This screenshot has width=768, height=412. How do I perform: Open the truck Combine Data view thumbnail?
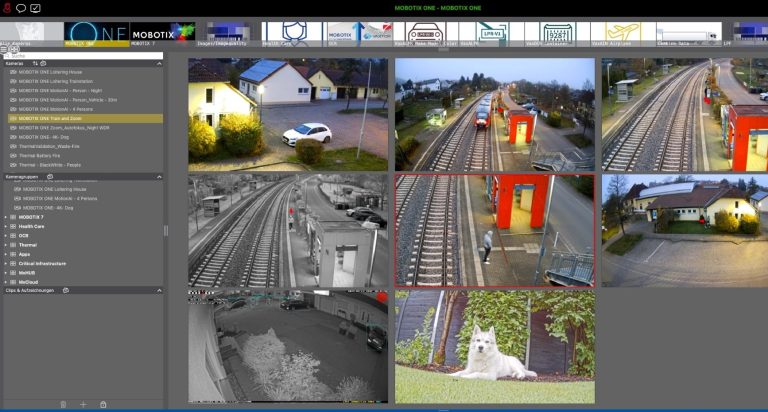pos(689,34)
